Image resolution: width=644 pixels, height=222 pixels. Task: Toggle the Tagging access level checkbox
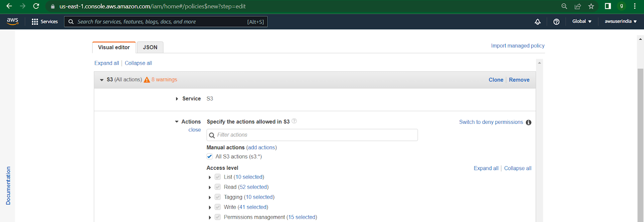(x=217, y=197)
